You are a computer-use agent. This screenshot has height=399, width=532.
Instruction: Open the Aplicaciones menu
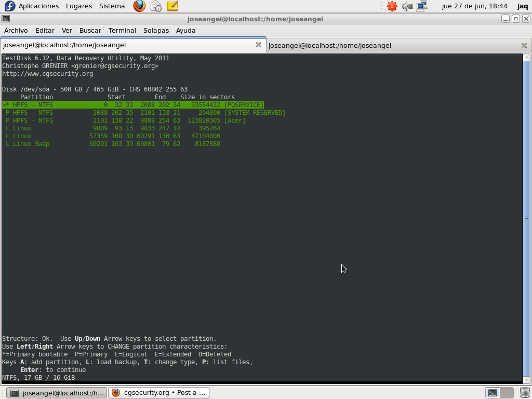pyautogui.click(x=38, y=6)
